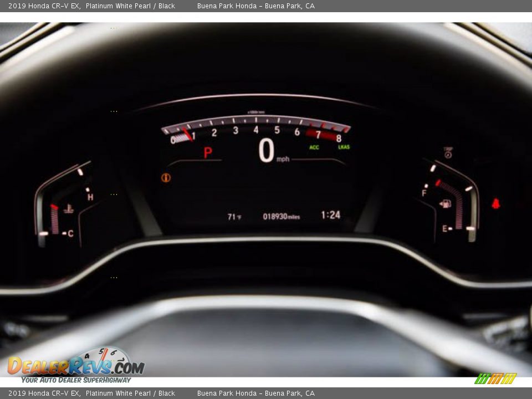Screen dimensions: 532x399
Task: Click the TRIP reset icon above fuel gauge
Action: point(448,154)
